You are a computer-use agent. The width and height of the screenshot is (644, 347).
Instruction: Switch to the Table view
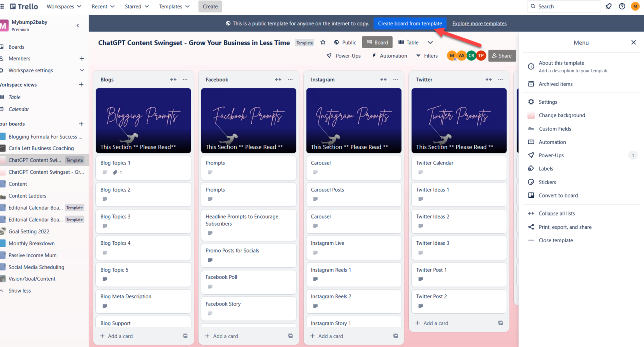408,42
